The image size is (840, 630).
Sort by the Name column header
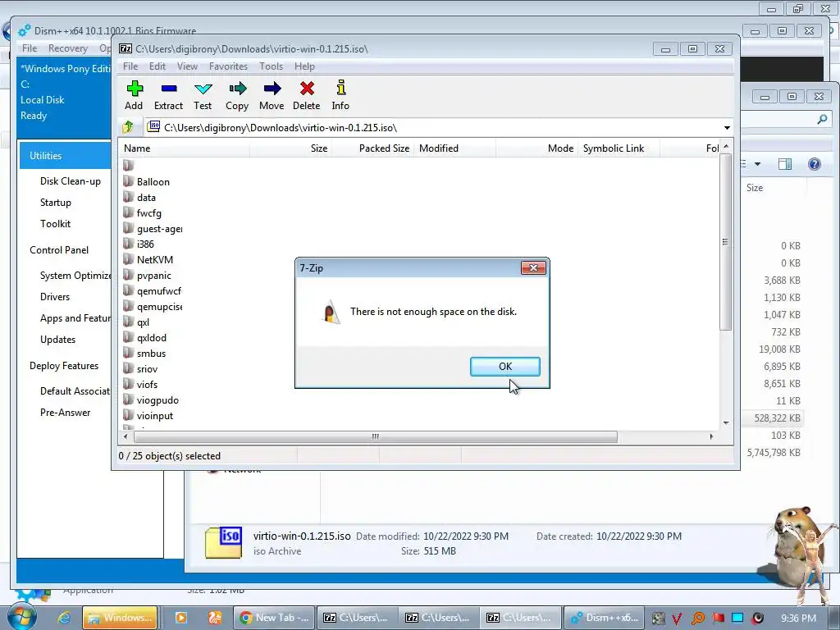[x=185, y=148]
